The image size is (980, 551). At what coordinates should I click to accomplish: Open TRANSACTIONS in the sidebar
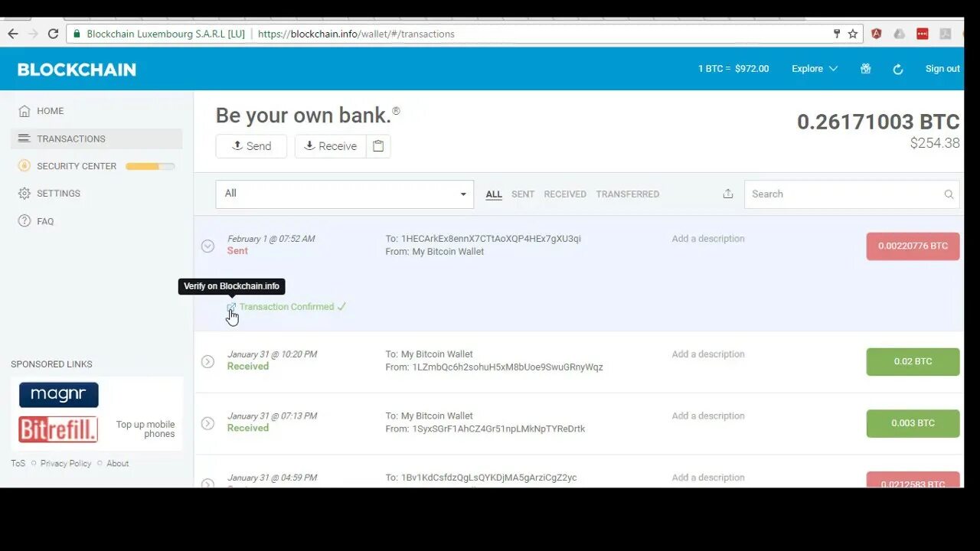tap(96, 139)
